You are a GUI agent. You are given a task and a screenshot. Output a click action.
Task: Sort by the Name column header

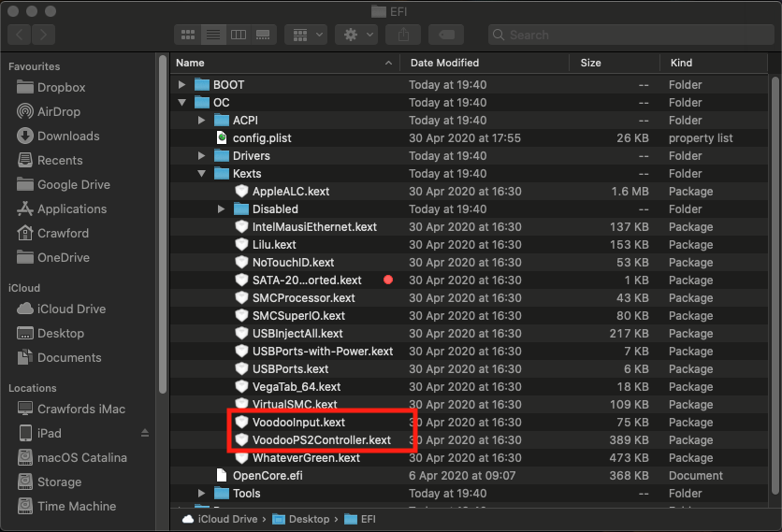[x=284, y=63]
